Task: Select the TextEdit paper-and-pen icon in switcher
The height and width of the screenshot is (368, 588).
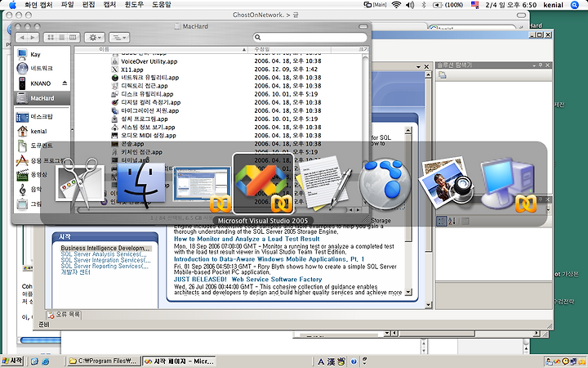Action: point(323,183)
